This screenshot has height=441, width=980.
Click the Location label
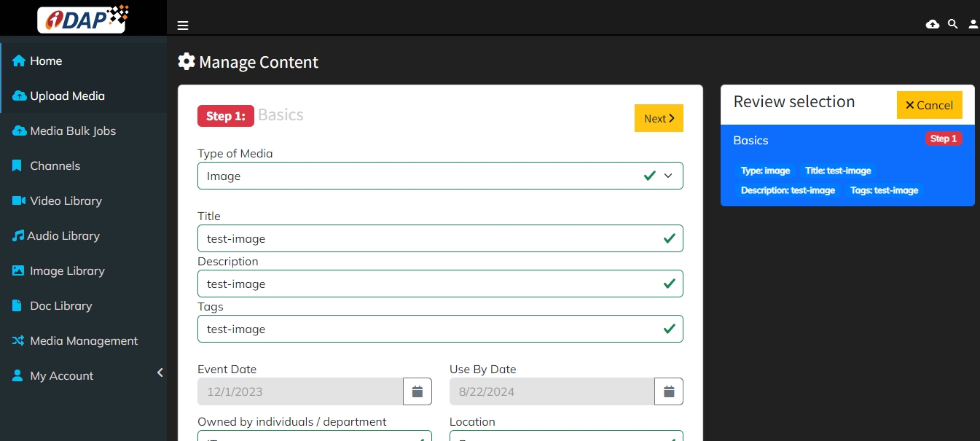pos(472,421)
